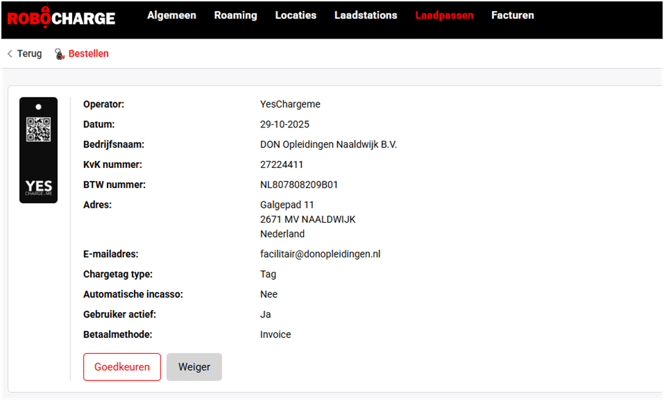The image size is (664, 401).
Task: Reject the request with Weiger button
Action: pyautogui.click(x=194, y=367)
